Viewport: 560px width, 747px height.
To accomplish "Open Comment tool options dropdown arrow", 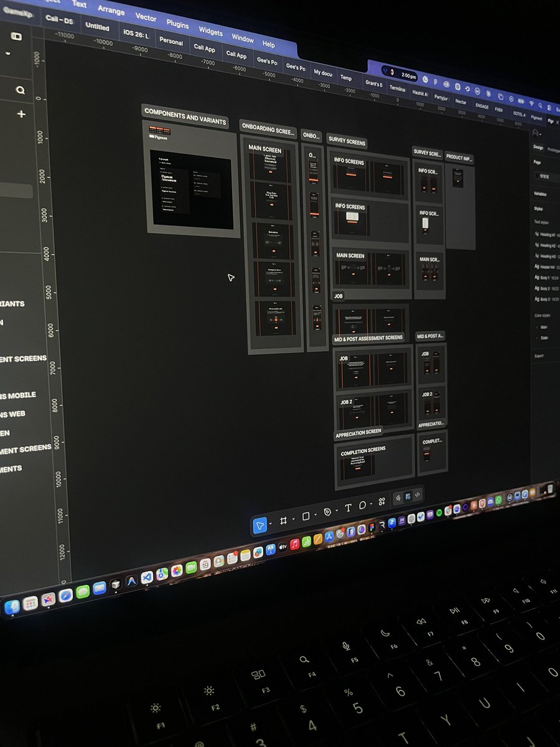I will (371, 504).
